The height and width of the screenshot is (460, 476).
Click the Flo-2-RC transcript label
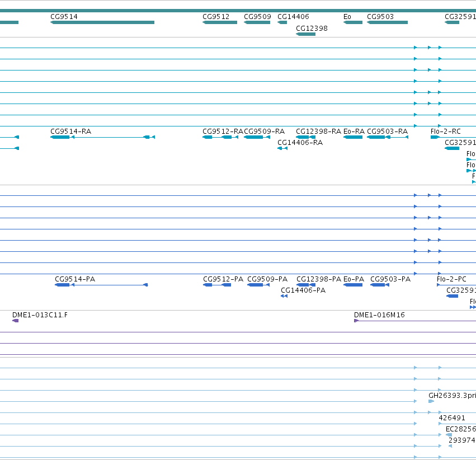(446, 132)
